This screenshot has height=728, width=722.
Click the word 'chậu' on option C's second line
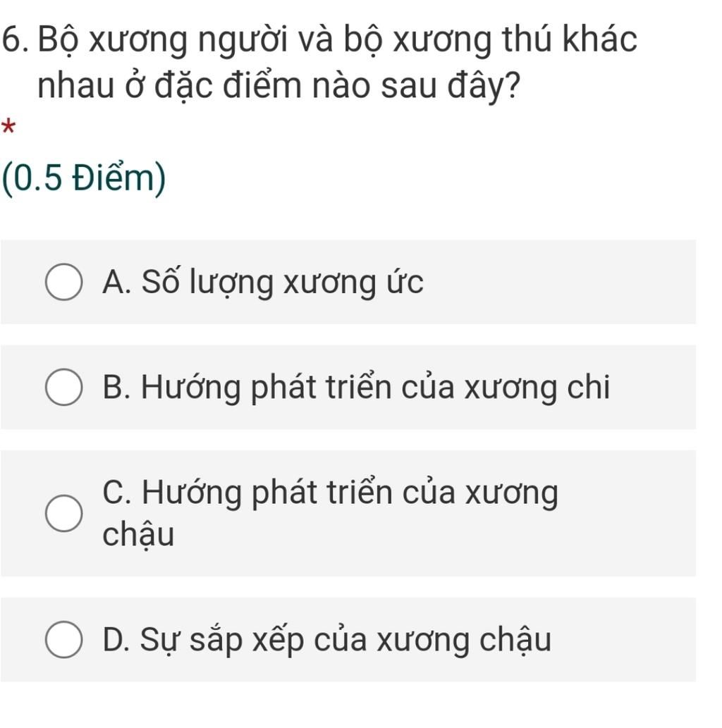(x=138, y=534)
